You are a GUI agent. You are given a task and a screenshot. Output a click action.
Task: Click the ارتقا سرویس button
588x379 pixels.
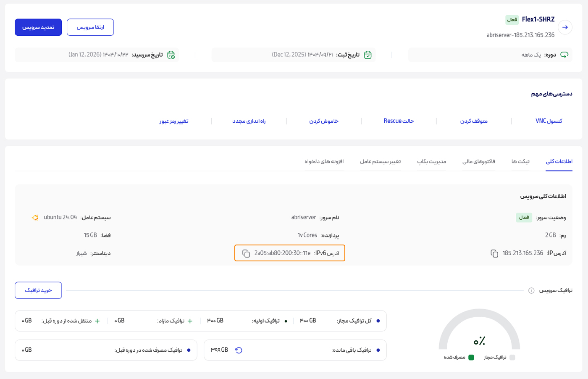(x=90, y=27)
